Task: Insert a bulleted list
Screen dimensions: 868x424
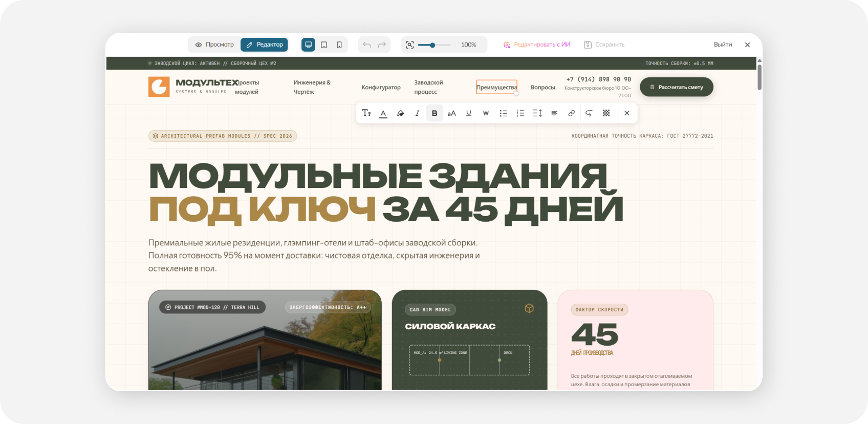Action: (503, 113)
